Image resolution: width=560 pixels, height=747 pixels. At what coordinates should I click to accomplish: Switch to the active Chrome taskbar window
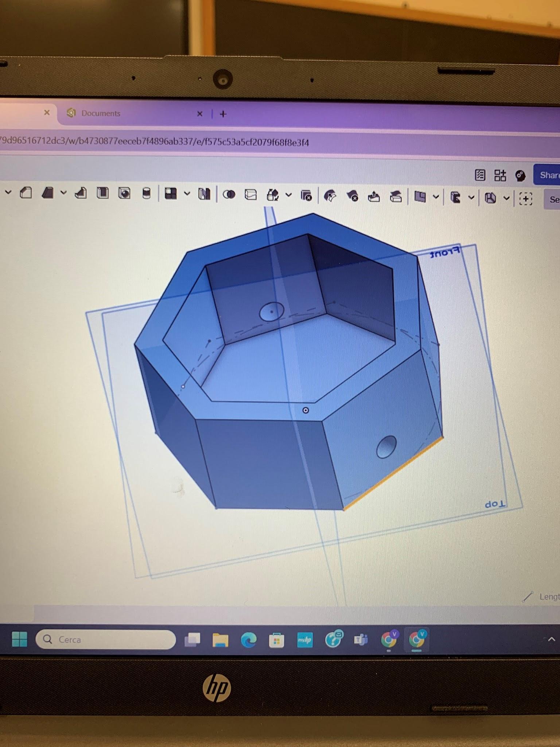pos(417,639)
